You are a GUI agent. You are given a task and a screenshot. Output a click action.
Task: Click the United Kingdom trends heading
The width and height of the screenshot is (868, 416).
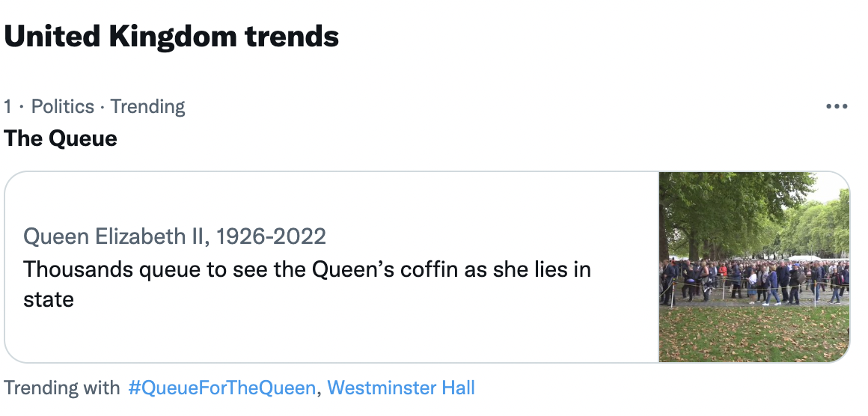pos(171,37)
